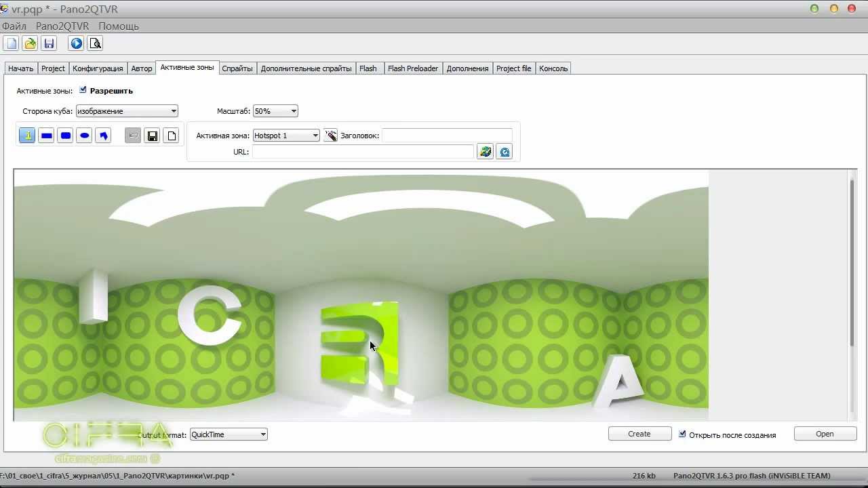The height and width of the screenshot is (488, 868).
Task: Switch to the Автор tab
Action: coord(142,68)
